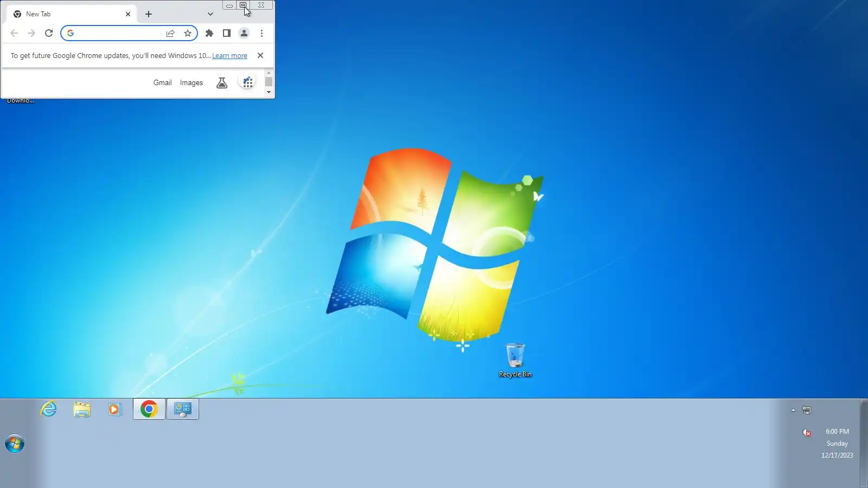868x488 pixels.
Task: Launch Windows Media Player from taskbar
Action: [x=115, y=409]
